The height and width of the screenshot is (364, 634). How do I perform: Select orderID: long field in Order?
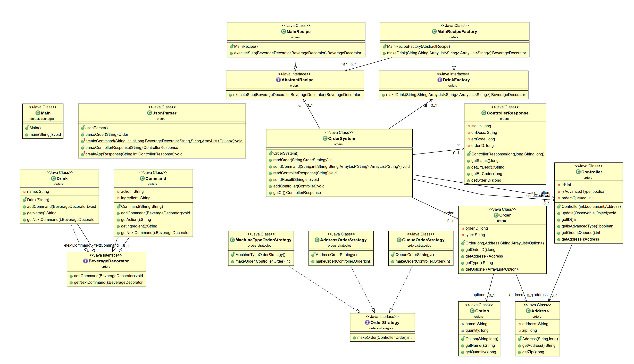pyautogui.click(x=477, y=228)
